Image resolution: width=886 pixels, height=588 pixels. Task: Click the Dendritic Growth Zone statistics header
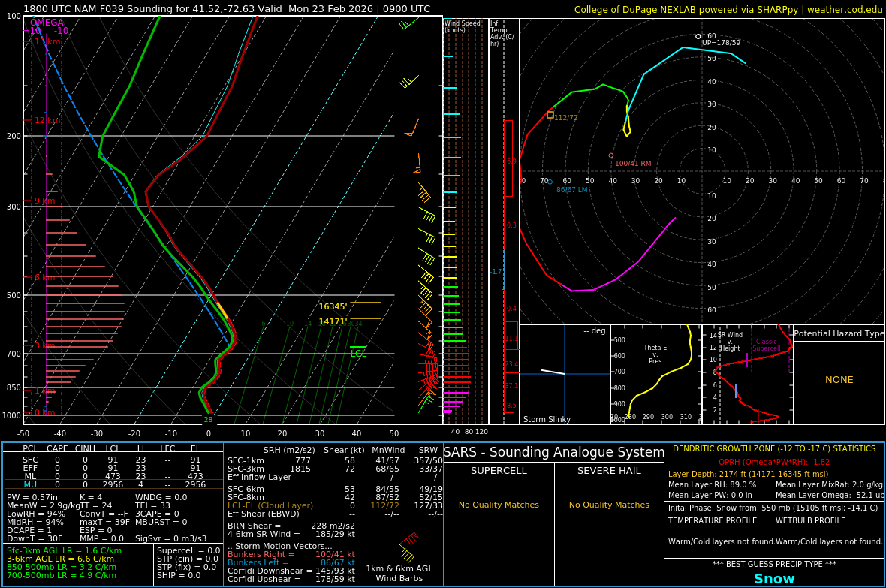click(773, 449)
